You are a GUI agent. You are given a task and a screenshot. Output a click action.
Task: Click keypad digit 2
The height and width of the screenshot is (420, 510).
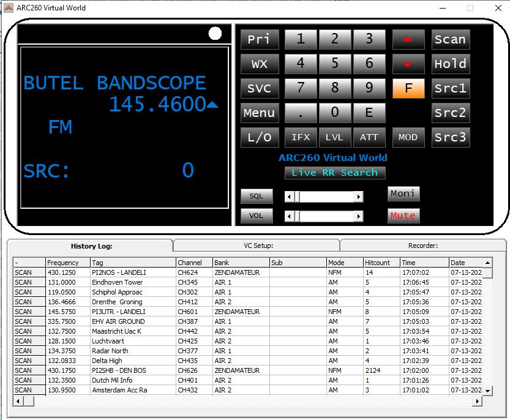335,39
